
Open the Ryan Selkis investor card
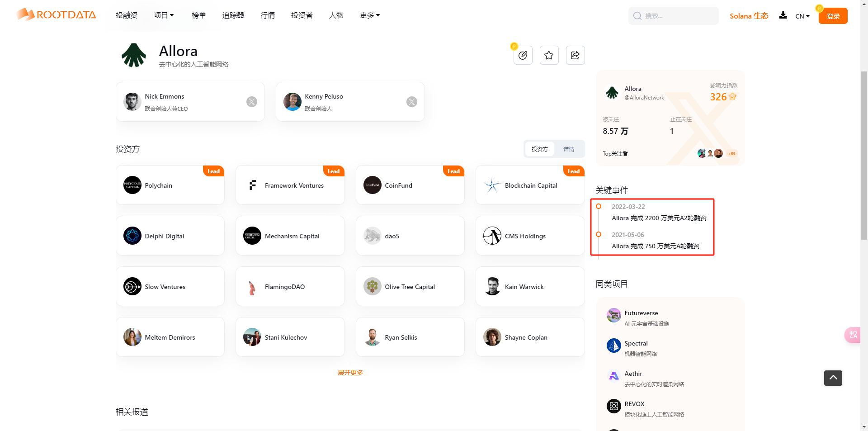coord(410,337)
